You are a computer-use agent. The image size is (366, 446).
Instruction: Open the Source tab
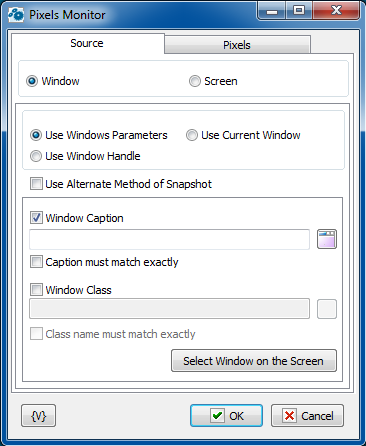tap(88, 43)
